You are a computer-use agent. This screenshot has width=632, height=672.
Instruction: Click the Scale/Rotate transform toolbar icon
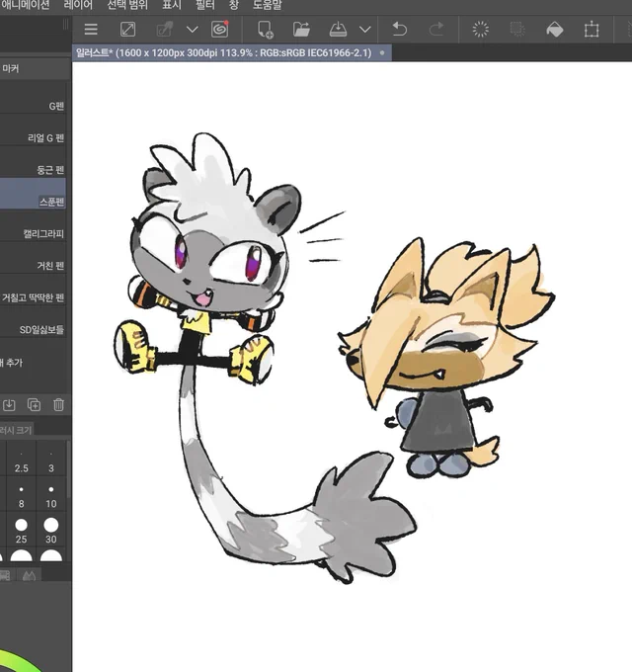coord(592,30)
